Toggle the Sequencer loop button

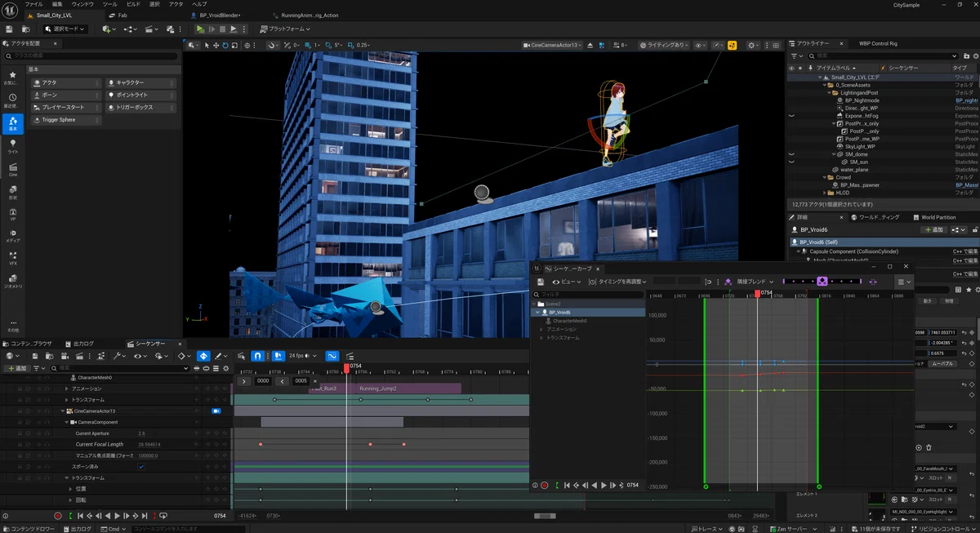[163, 516]
